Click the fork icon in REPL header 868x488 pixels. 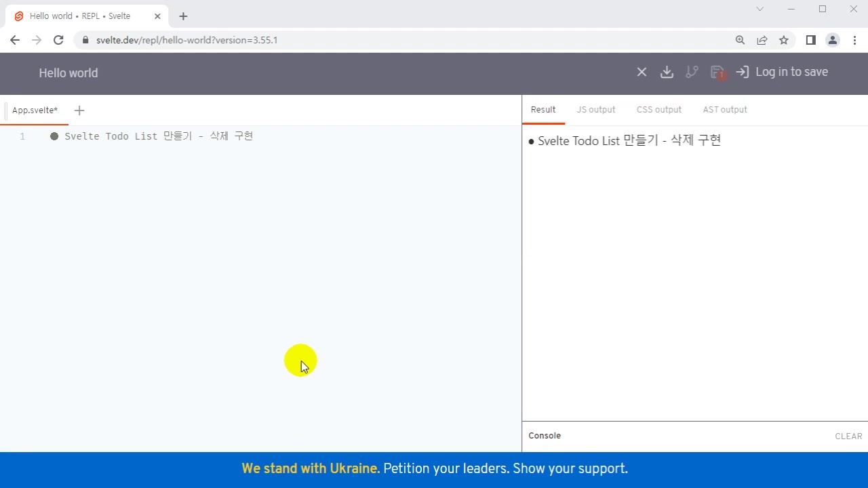point(692,72)
